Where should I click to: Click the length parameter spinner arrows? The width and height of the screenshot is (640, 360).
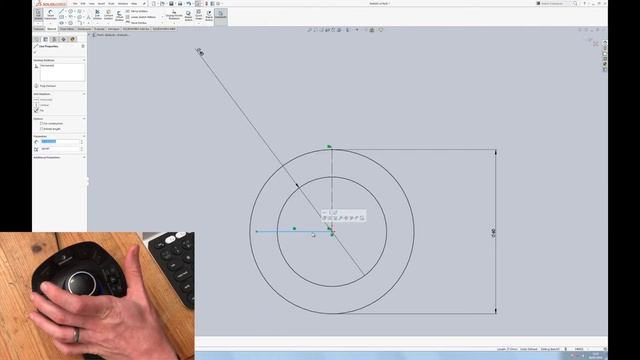coord(82,142)
